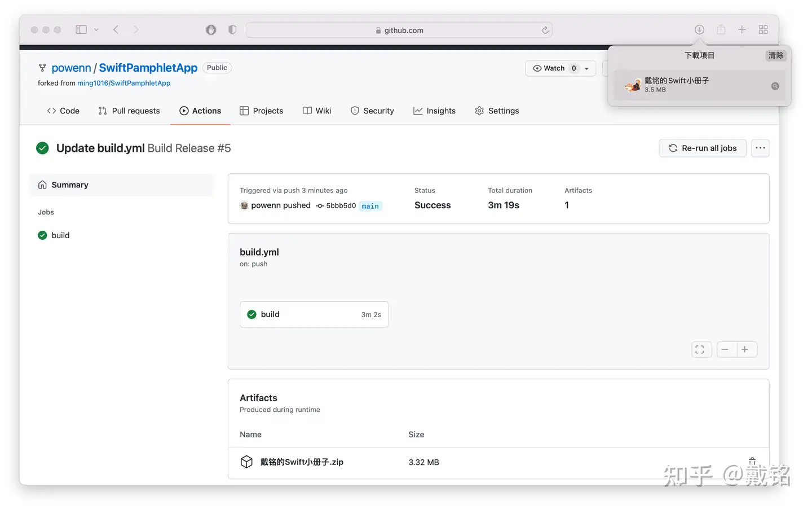812x509 pixels.
Task: Click the powenn avatar in trigger info
Action: pyautogui.click(x=244, y=205)
